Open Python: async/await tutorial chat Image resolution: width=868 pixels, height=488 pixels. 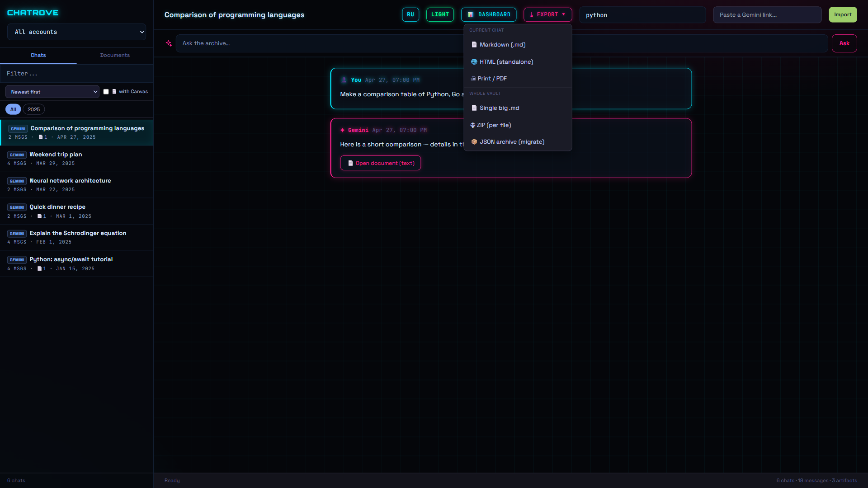pos(77,263)
